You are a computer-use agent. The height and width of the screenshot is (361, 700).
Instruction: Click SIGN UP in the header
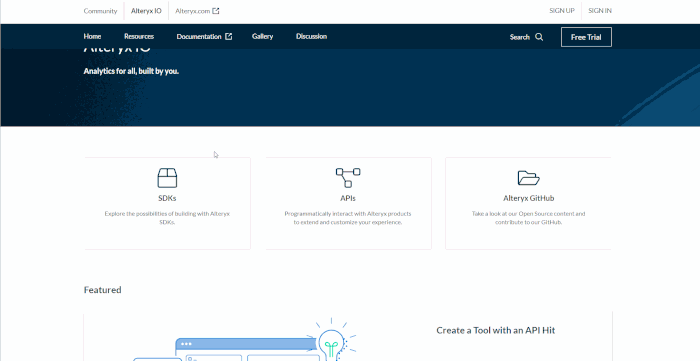[x=562, y=11]
